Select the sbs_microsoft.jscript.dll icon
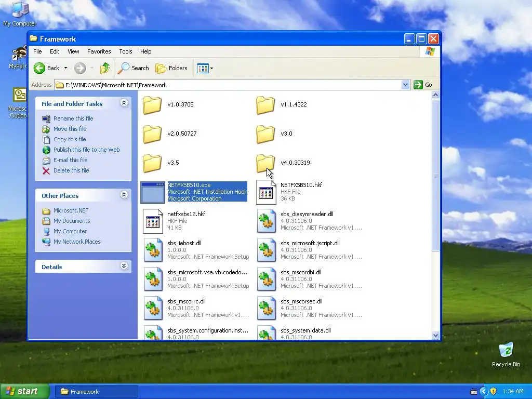This screenshot has width=532, height=399. [266, 250]
